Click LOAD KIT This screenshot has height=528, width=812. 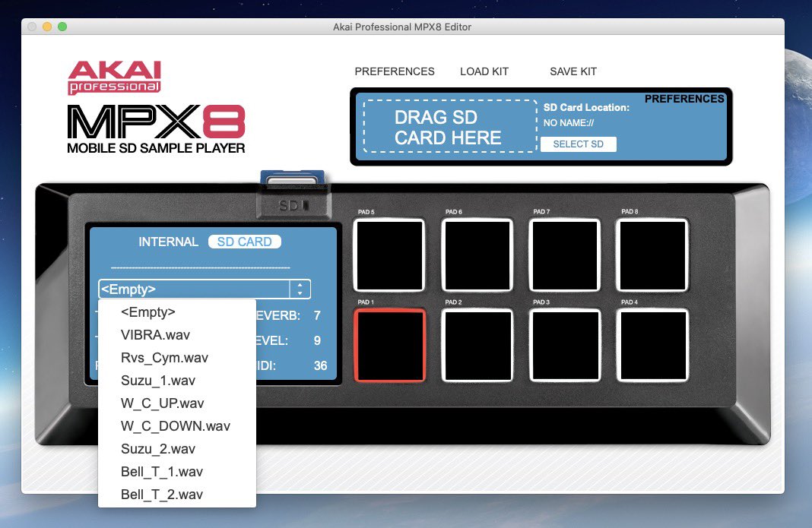[484, 71]
